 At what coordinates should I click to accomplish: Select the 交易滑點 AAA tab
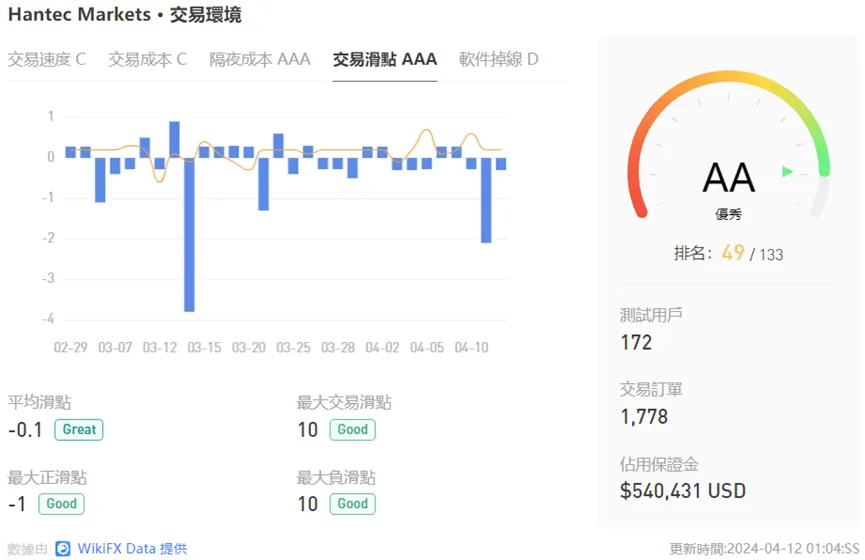(x=385, y=59)
